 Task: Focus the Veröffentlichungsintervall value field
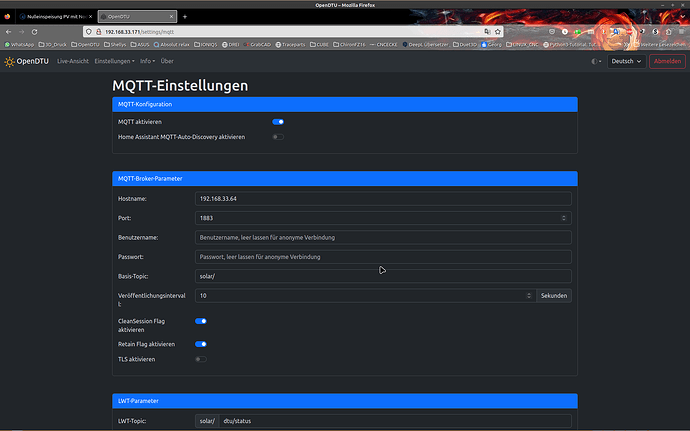(365, 295)
